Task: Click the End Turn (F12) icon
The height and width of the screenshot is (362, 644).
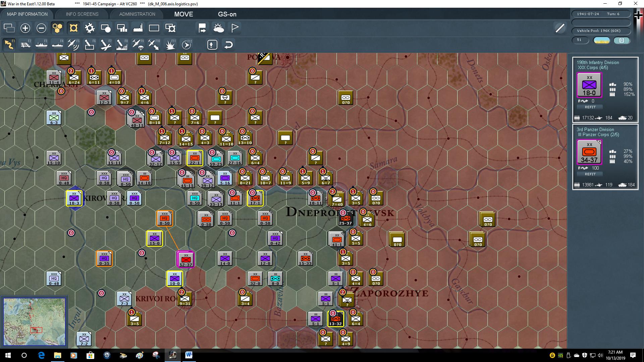Action: (x=186, y=45)
